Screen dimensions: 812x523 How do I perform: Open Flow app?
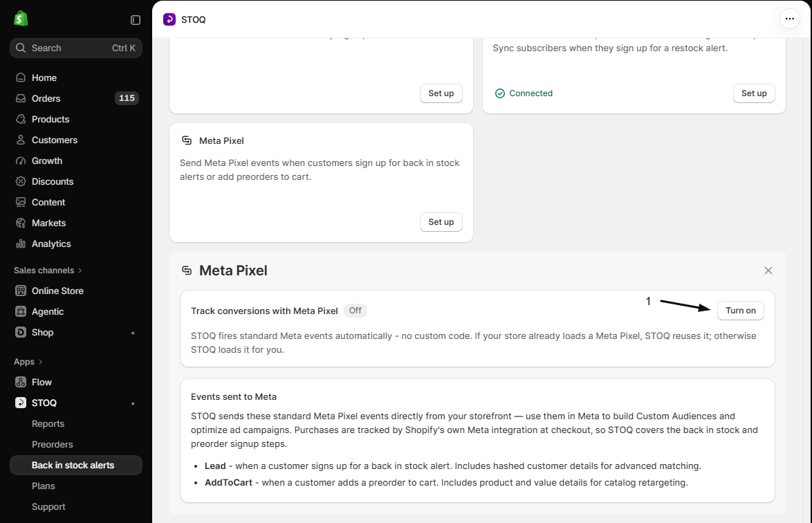coord(76,382)
